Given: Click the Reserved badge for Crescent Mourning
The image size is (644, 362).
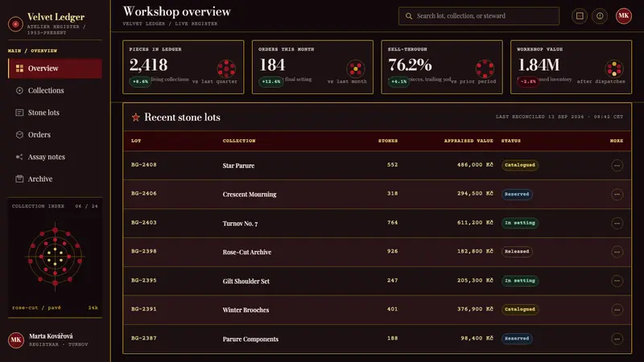Looking at the screenshot, I should pyautogui.click(x=517, y=194).
